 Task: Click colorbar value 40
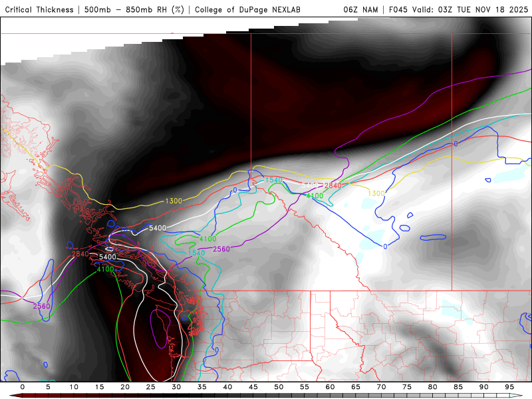(227, 387)
